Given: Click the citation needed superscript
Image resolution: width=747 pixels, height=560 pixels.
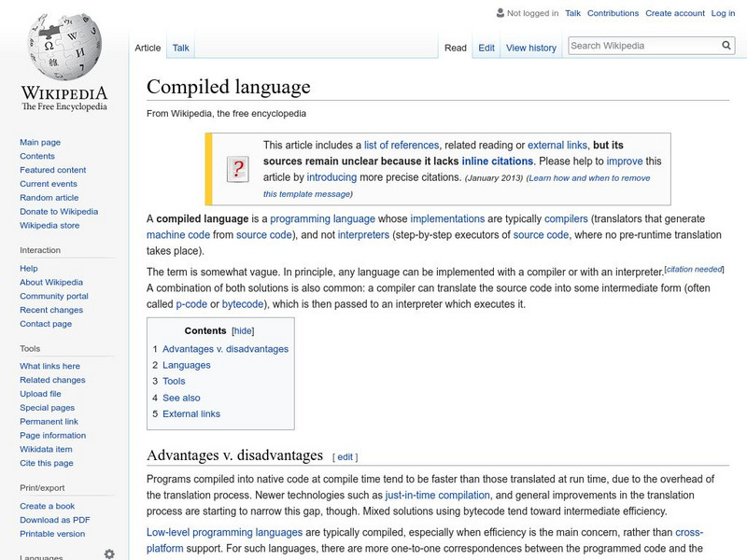Looking at the screenshot, I should pos(694,269).
